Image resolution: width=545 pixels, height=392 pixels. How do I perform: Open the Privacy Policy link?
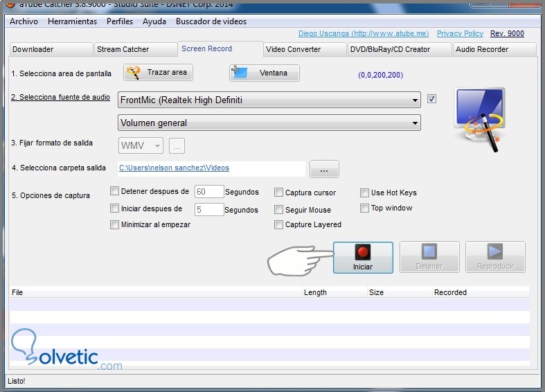(460, 33)
